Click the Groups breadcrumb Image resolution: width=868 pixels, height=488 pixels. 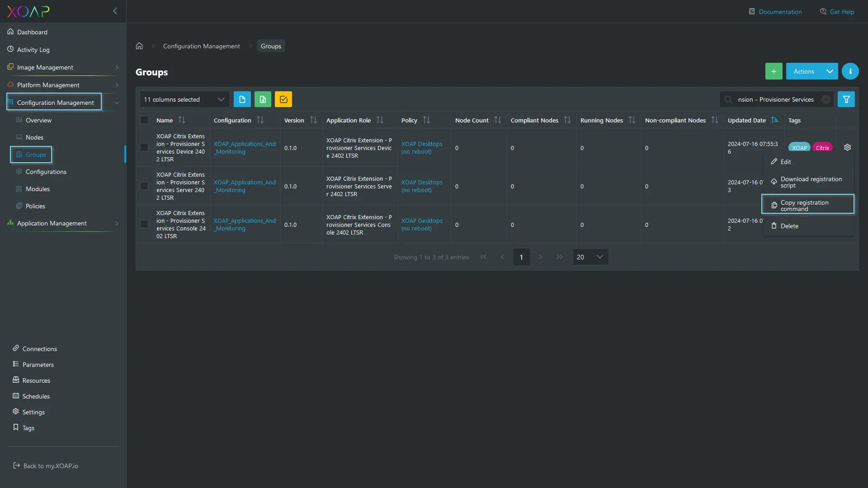[x=271, y=46]
